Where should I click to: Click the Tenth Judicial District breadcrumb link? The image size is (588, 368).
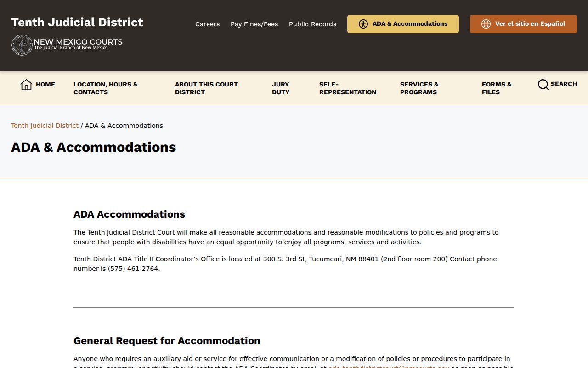coord(45,126)
